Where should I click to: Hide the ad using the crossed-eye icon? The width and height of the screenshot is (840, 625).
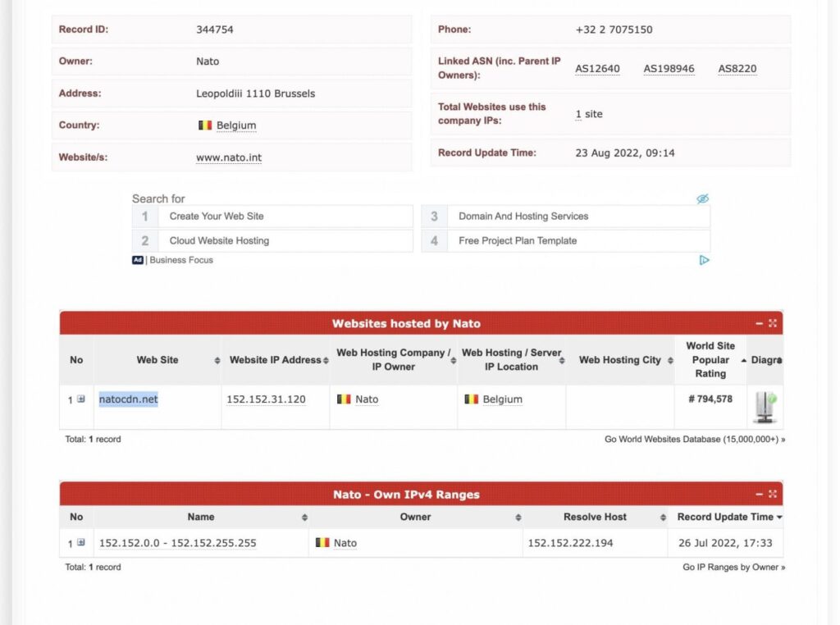tap(702, 198)
